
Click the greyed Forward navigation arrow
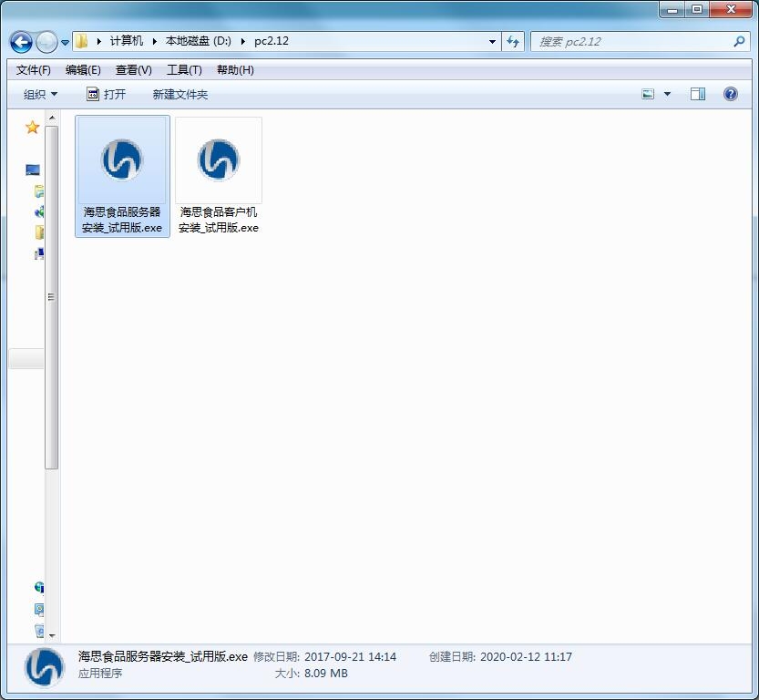(x=47, y=42)
